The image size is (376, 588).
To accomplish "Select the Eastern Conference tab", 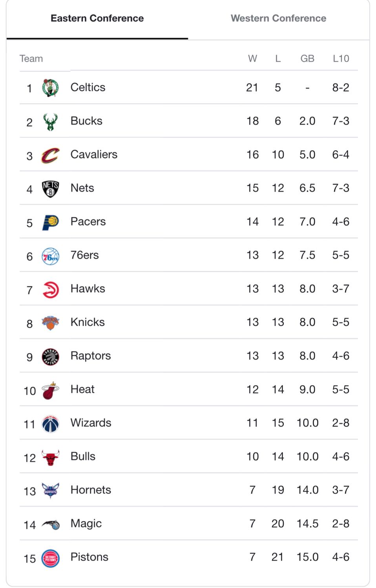I will [x=97, y=18].
